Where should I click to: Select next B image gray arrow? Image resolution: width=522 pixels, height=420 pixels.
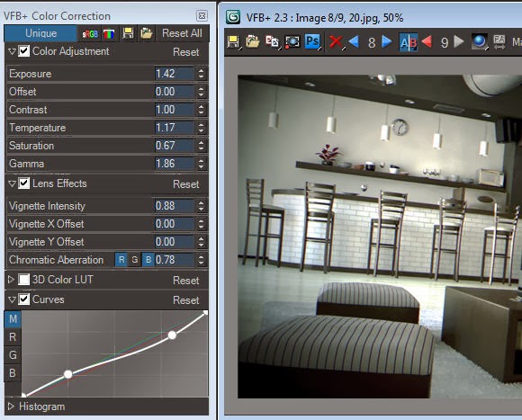459,42
